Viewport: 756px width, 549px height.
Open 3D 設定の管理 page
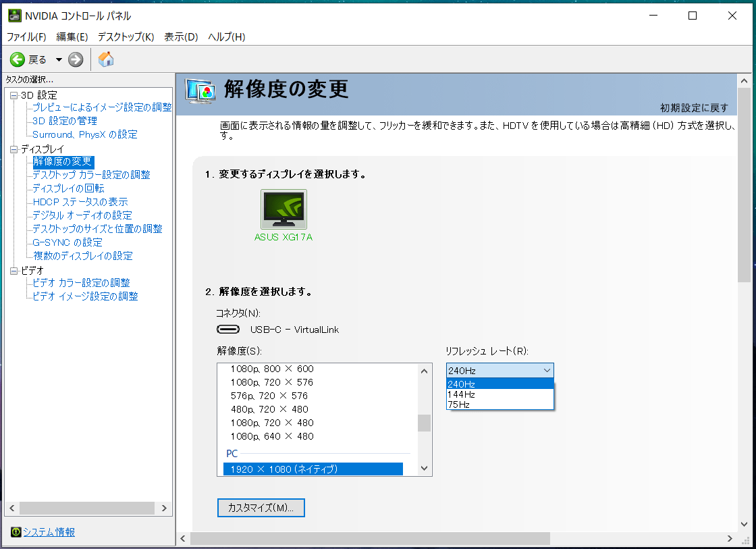(65, 121)
